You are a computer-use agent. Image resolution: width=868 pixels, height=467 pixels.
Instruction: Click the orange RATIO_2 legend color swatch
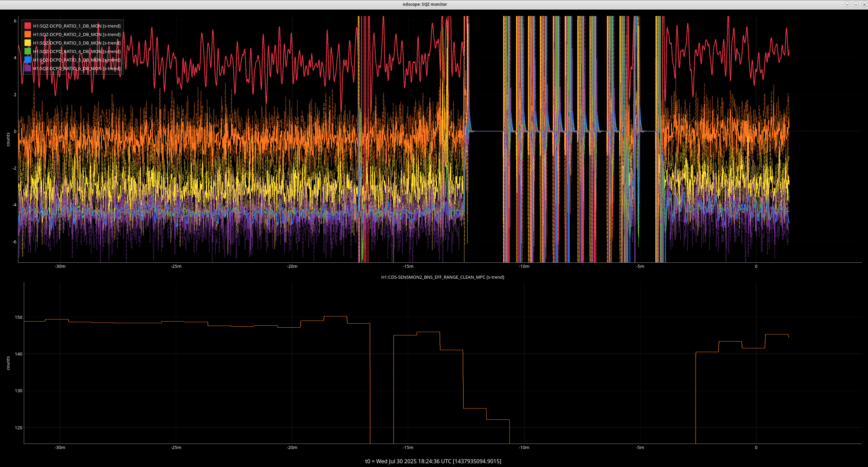pos(28,34)
